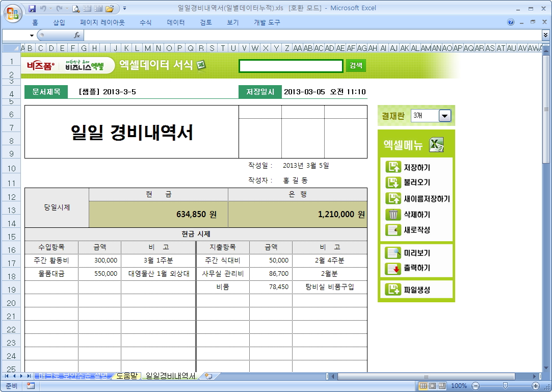Open Print Preview from quick access toolbar
The height and width of the screenshot is (392, 552).
click(x=75, y=9)
